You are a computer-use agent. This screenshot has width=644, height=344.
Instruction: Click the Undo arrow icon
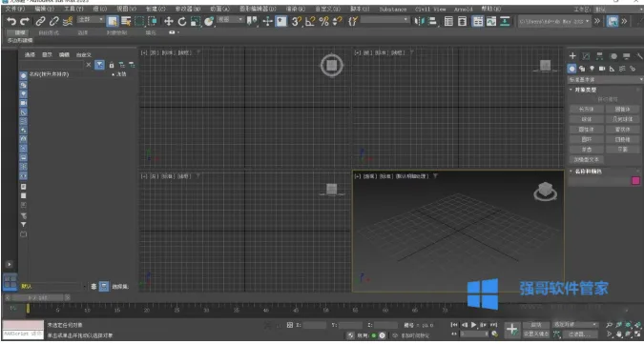(x=11, y=21)
